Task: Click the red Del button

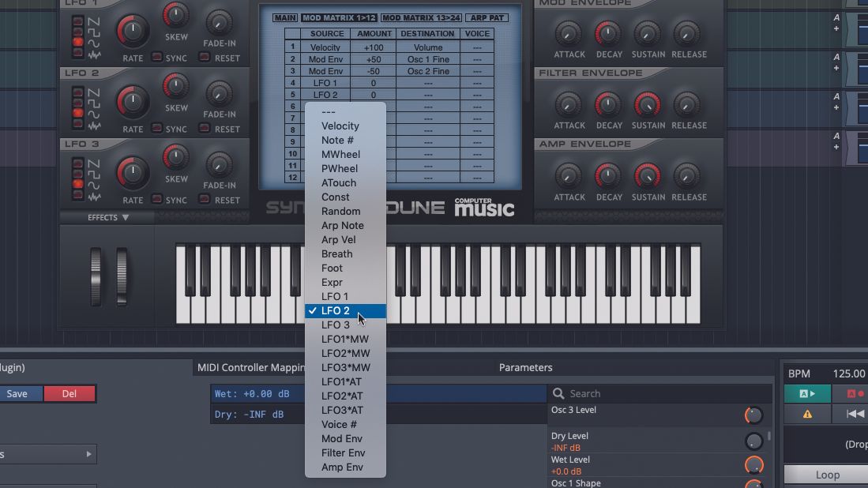Action: click(70, 393)
